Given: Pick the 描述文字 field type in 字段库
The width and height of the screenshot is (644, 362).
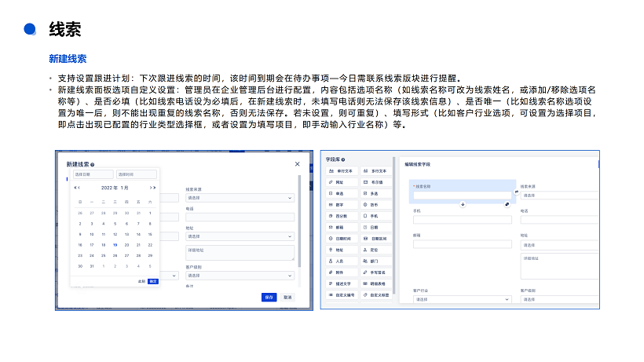Looking at the screenshot, I should pyautogui.click(x=342, y=283).
